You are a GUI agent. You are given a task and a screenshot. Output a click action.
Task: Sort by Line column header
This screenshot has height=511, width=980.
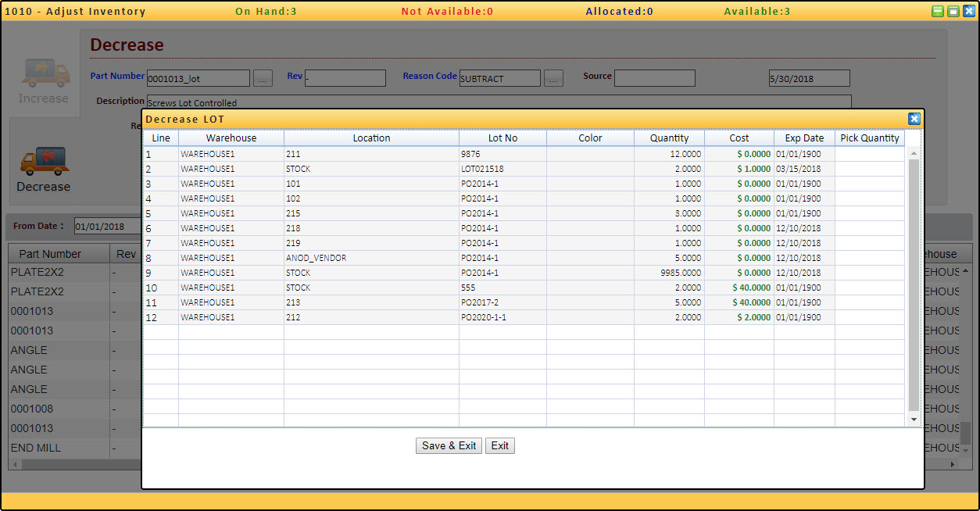click(x=161, y=138)
